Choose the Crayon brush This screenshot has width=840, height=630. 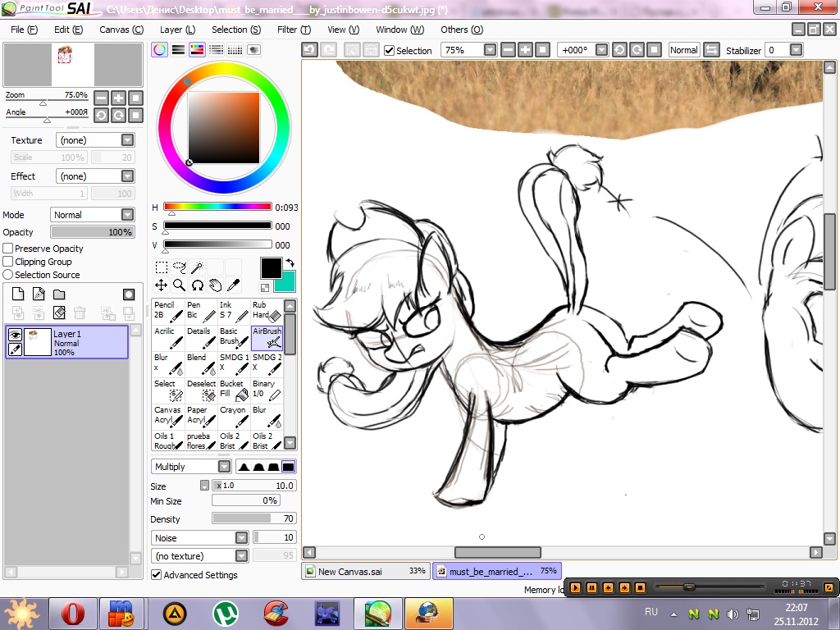234,416
